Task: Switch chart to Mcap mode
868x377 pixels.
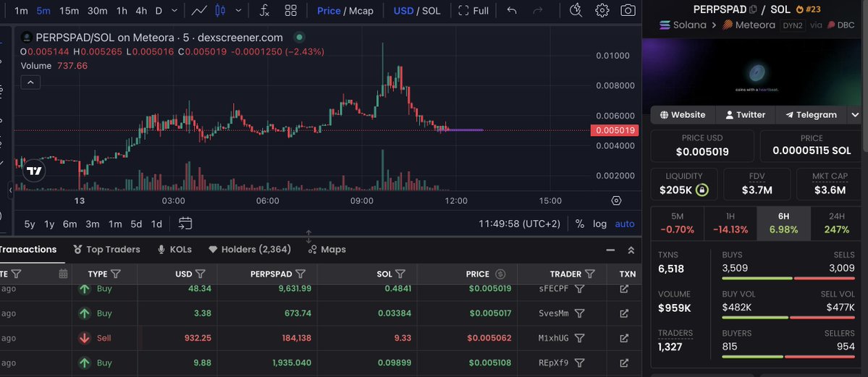Action: coord(361,11)
